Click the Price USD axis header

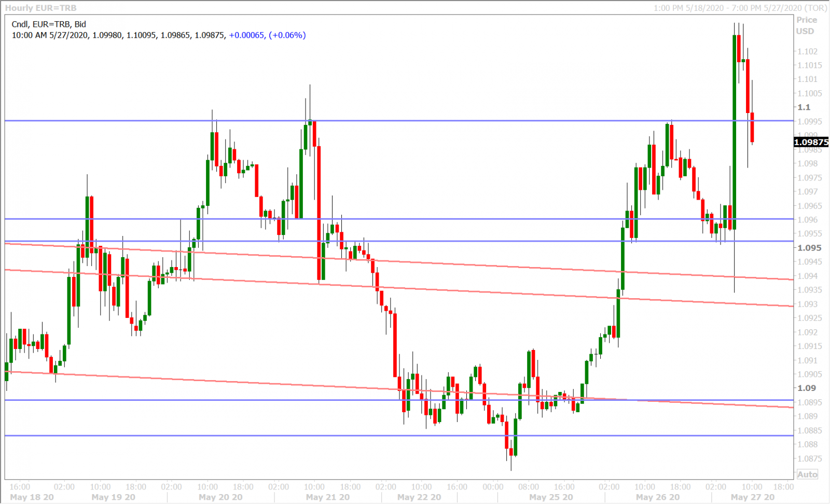(x=806, y=25)
